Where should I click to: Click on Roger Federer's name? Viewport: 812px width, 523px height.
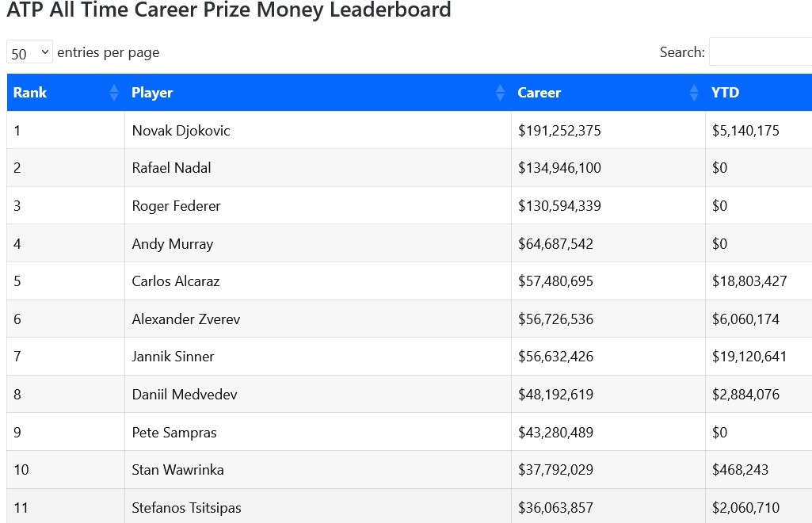tap(176, 206)
